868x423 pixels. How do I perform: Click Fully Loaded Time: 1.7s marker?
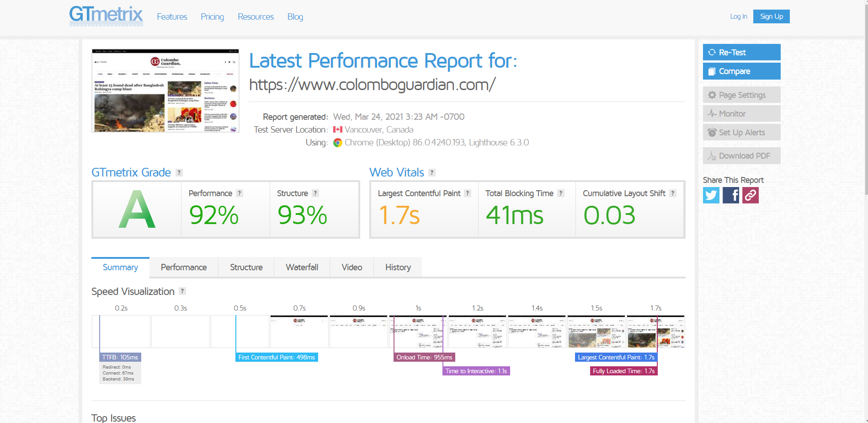point(624,371)
